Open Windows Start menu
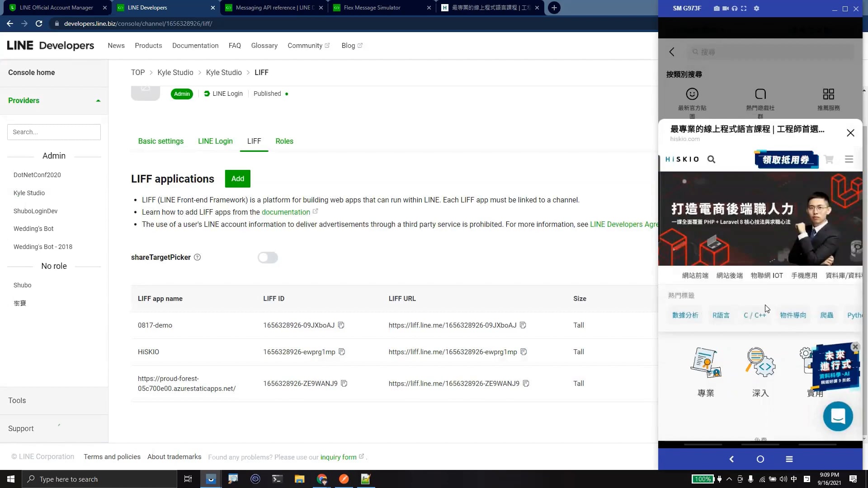Viewport: 868px width, 488px height. coord(11,479)
